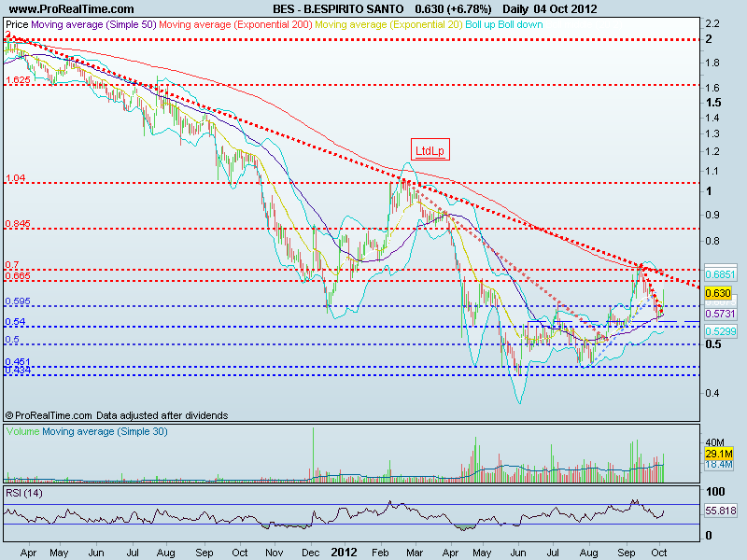Click the www.ProRealTime.com header text
Image resolution: width=747 pixels, height=560 pixels.
coord(72,9)
